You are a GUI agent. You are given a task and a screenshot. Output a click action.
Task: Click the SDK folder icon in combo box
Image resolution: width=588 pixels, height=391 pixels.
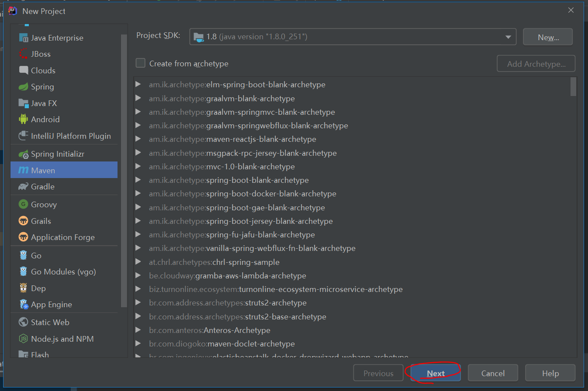[x=198, y=37]
